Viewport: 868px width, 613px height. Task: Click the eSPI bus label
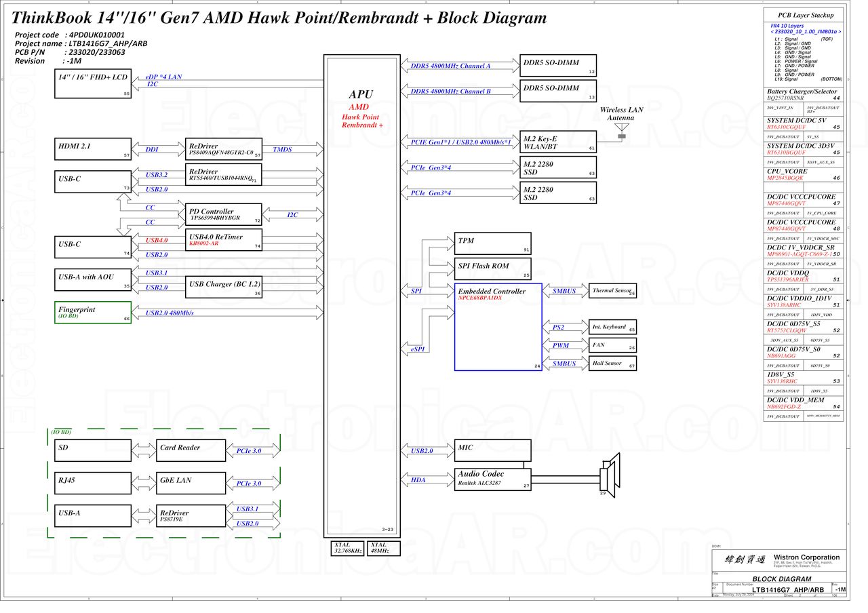(x=417, y=349)
